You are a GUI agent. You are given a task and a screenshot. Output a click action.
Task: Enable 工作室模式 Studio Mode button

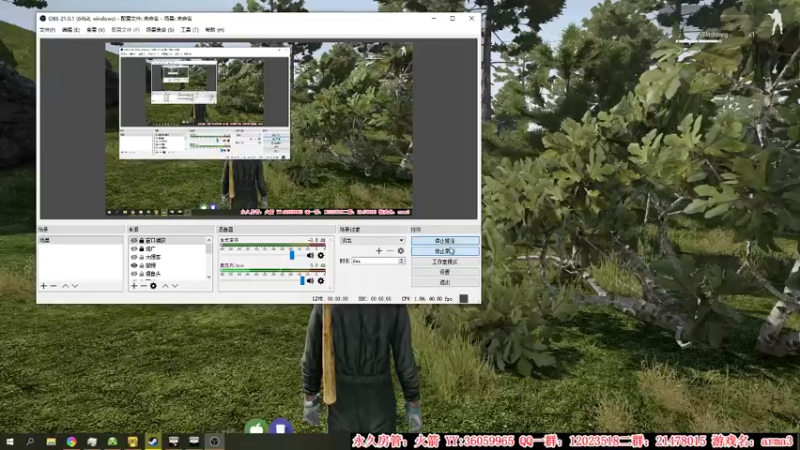445,262
